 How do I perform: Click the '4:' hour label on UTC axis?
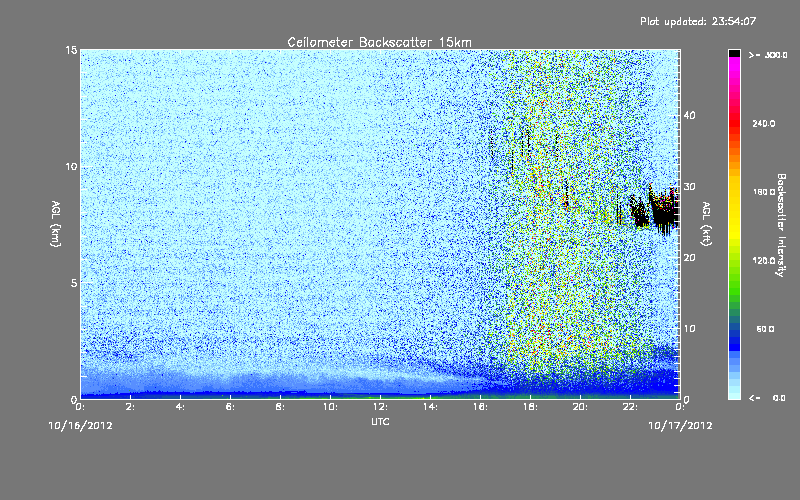[x=181, y=407]
